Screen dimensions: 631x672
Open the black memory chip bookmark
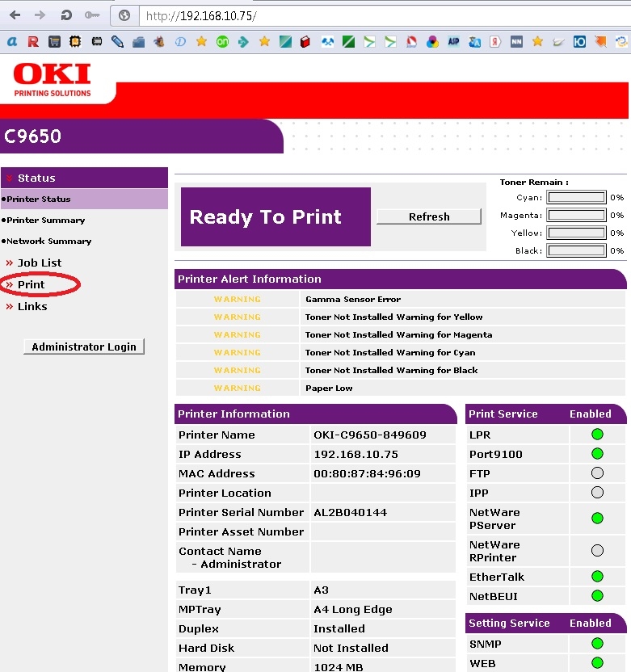(x=97, y=41)
